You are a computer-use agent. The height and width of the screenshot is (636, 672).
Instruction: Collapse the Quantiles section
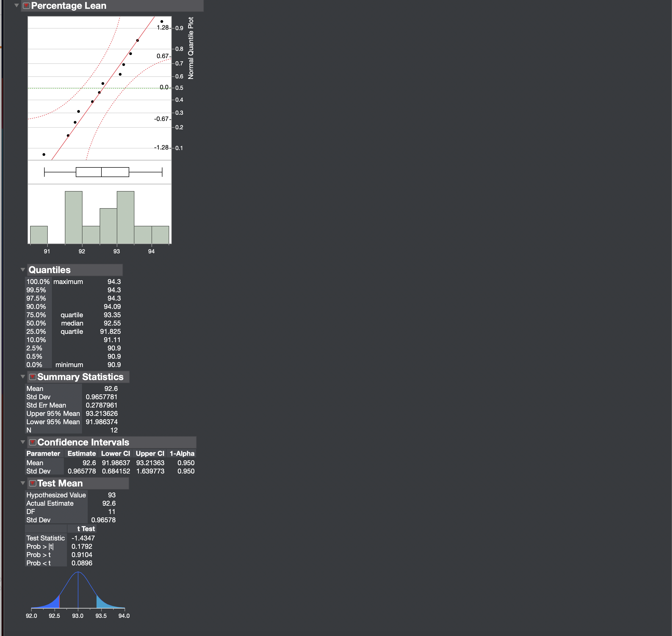pyautogui.click(x=23, y=270)
